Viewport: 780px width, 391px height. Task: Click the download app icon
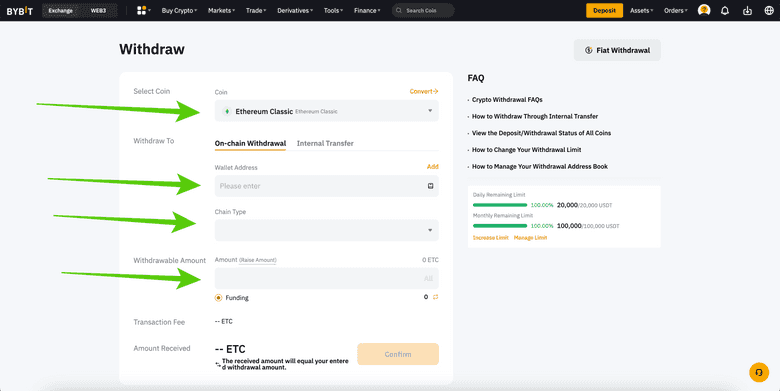(x=747, y=10)
